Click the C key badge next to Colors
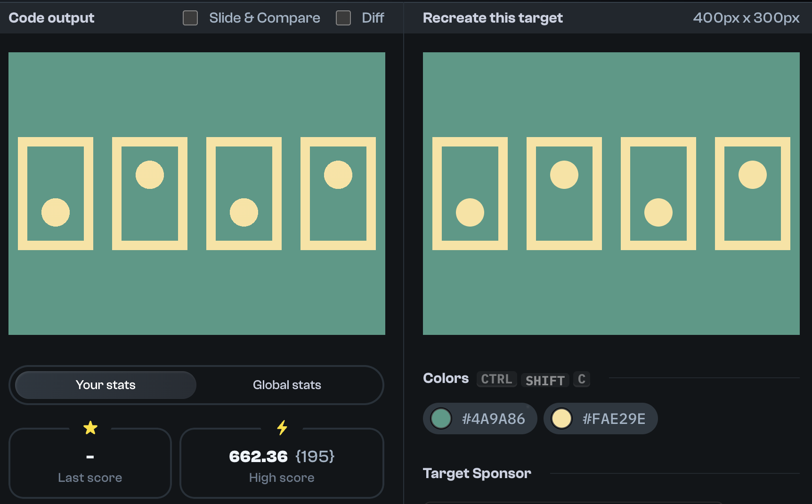812x504 pixels. 581,379
